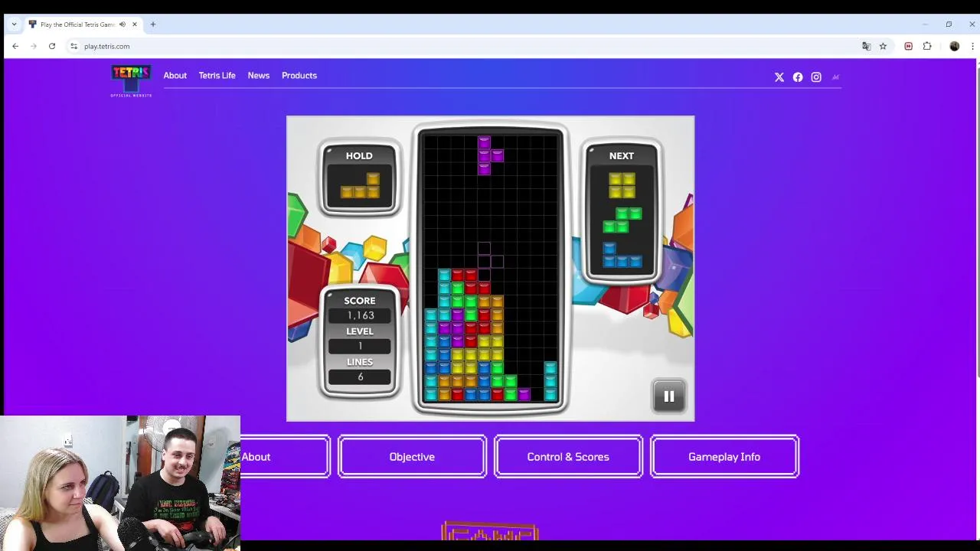
Task: Click the score value 1,163
Action: [x=360, y=315]
